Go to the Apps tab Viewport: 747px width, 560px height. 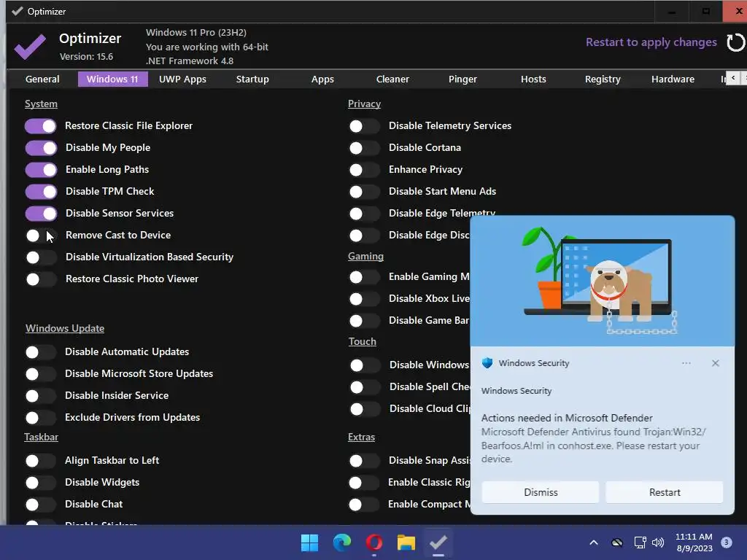(x=322, y=79)
